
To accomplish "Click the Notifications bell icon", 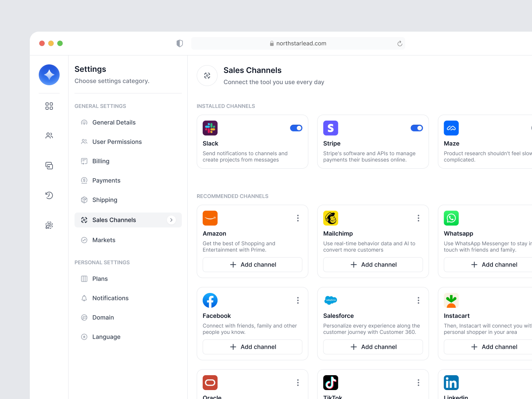I will [84, 298].
